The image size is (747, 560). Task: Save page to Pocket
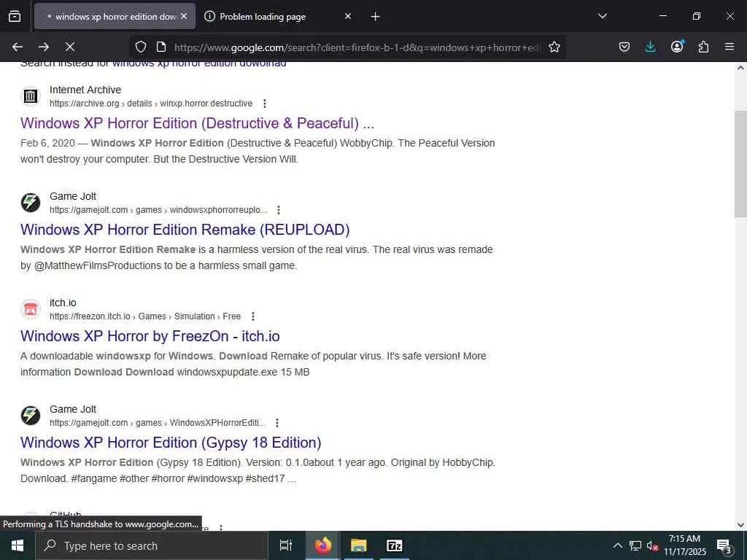(624, 47)
